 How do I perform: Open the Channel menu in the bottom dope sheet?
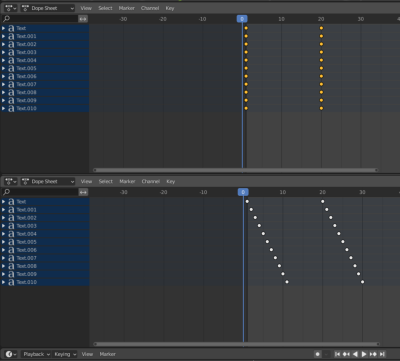coord(150,181)
